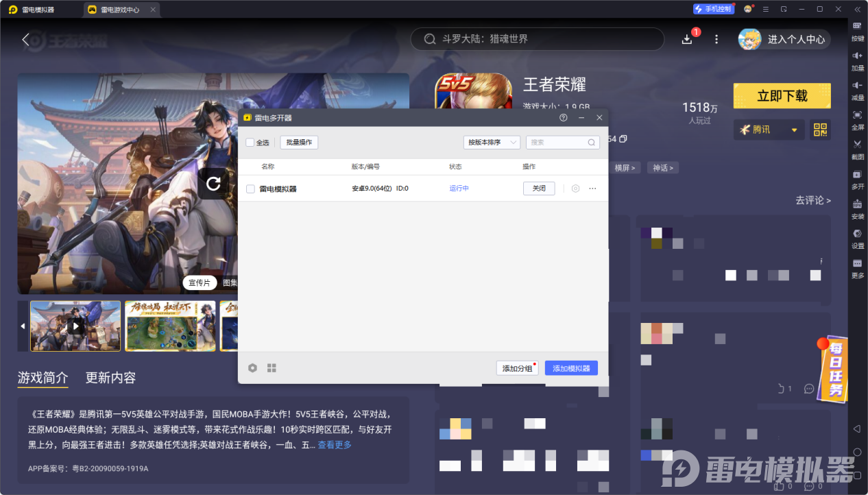This screenshot has height=495, width=868.
Task: Select the first video thumbnail with the play icon
Action: coord(75,326)
